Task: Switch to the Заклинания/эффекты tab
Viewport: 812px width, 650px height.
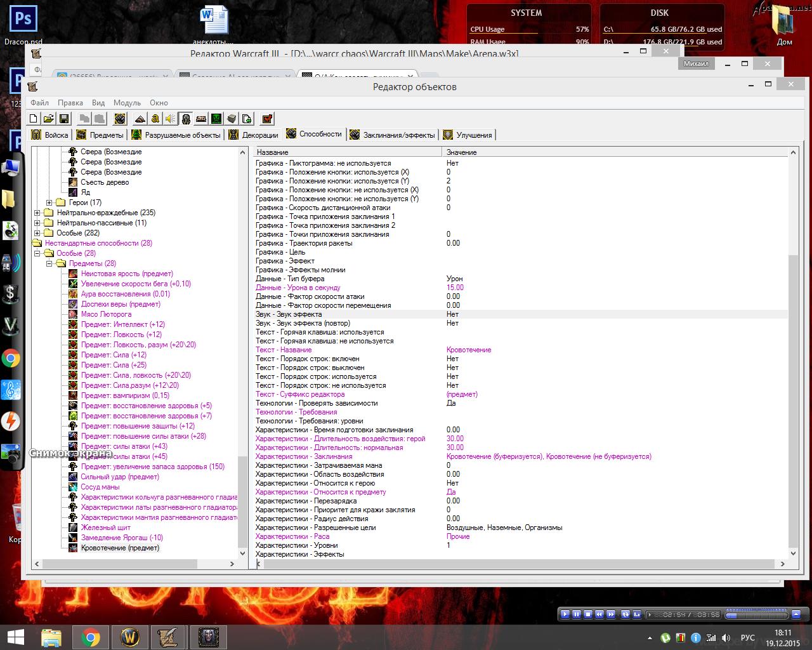Action: (x=393, y=135)
